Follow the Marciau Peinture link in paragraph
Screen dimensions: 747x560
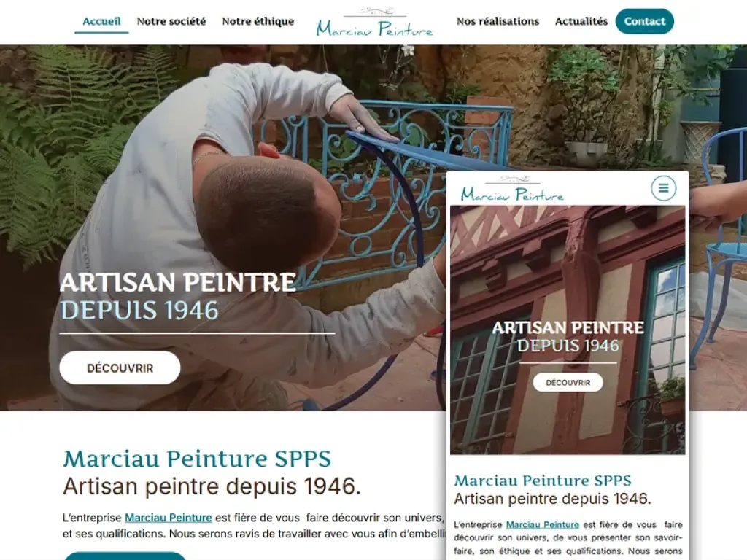click(169, 518)
